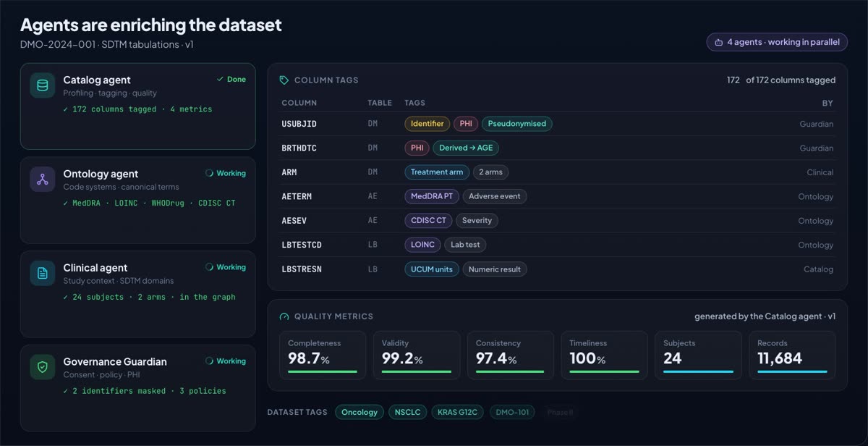Screen dimensions: 868x446
Task: Click the LOINC tag on LBTESTCD row
Action: (x=422, y=245)
